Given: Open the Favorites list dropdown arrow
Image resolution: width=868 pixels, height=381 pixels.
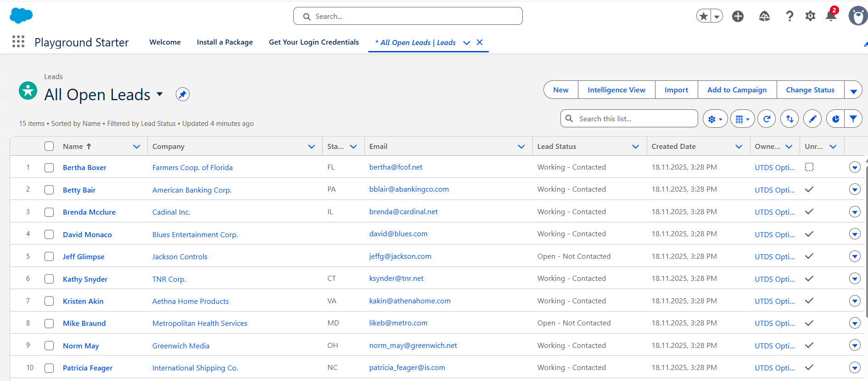Looking at the screenshot, I should click(x=717, y=16).
